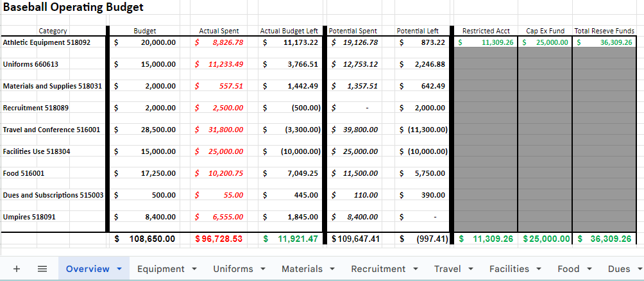Expand the Travel tab menu arrow
The width and height of the screenshot is (644, 281).
(x=471, y=269)
